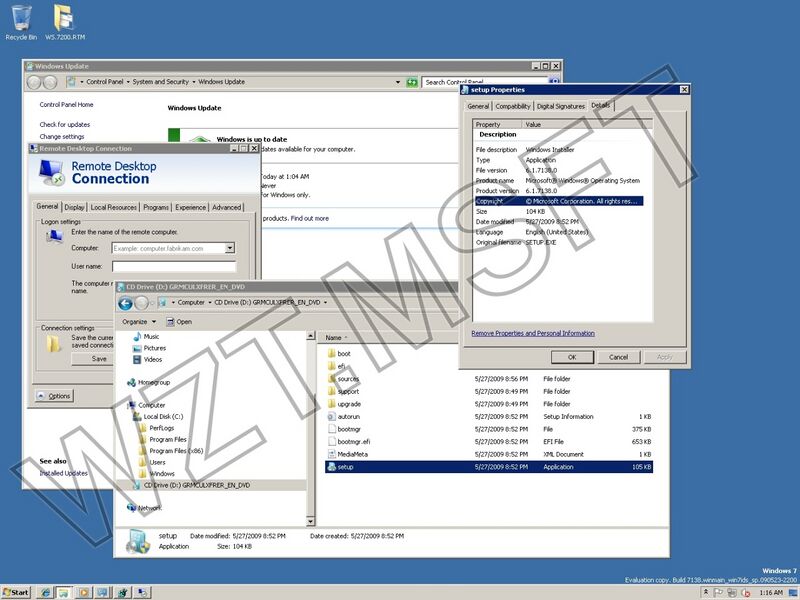Click Forward button in Windows Update window
This screenshot has height=600, width=800.
coord(49,82)
